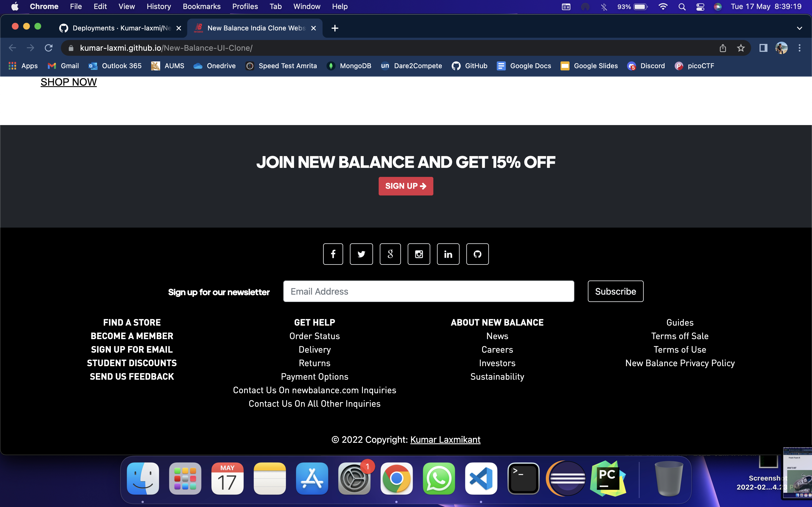Follow the Kumar Laxmikant copyright link
Screen dimensions: 812x507
pyautogui.click(x=445, y=440)
